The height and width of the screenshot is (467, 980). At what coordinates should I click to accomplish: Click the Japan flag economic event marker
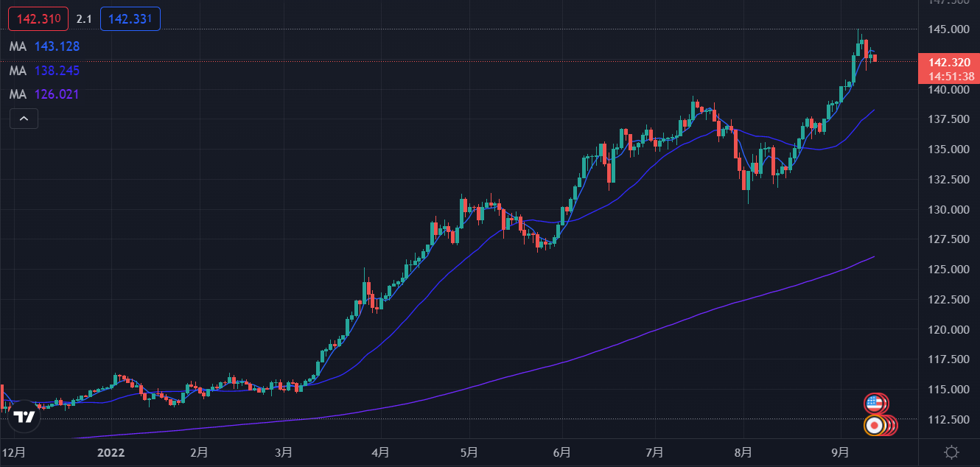(875, 425)
